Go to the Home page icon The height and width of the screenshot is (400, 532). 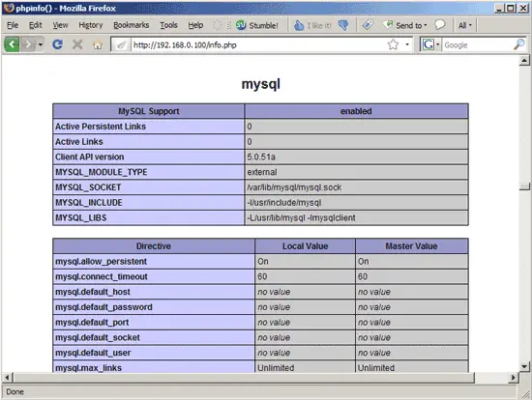98,44
